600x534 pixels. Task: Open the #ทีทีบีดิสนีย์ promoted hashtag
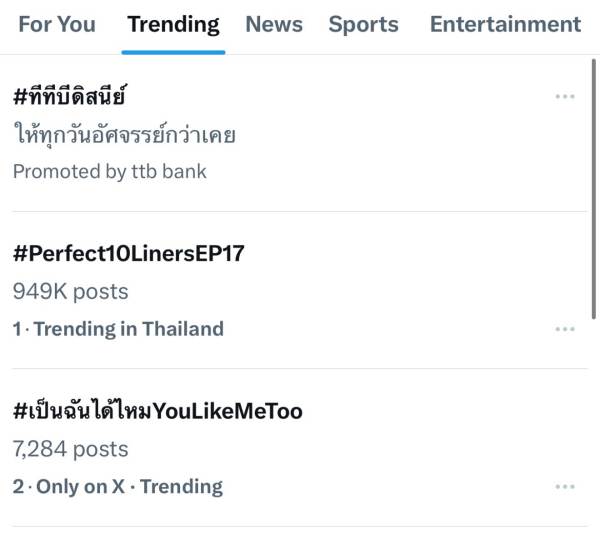pyautogui.click(x=71, y=97)
